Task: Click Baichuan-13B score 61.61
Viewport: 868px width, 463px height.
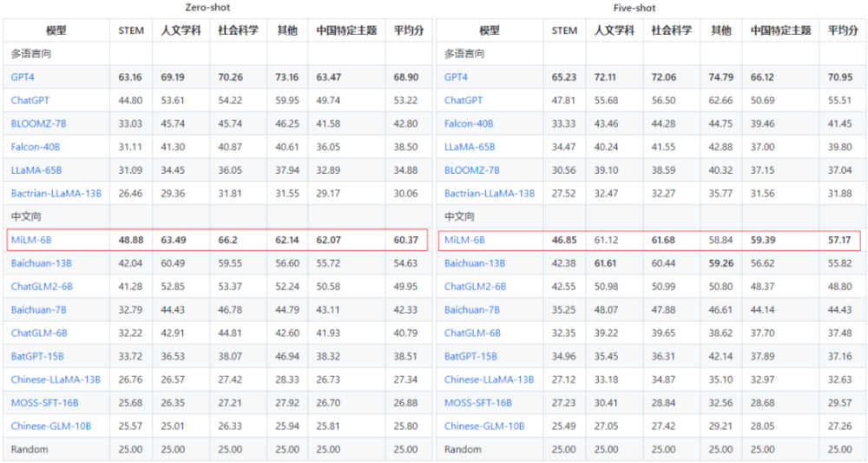Action: coord(605,263)
